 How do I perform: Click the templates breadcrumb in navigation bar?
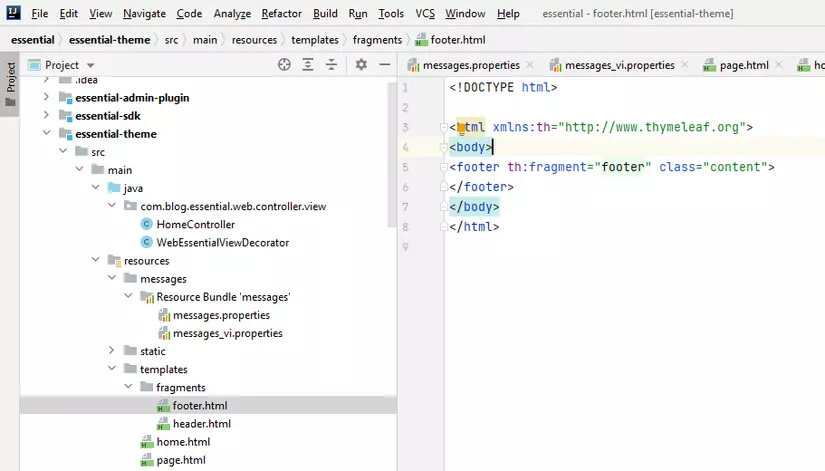click(x=315, y=40)
